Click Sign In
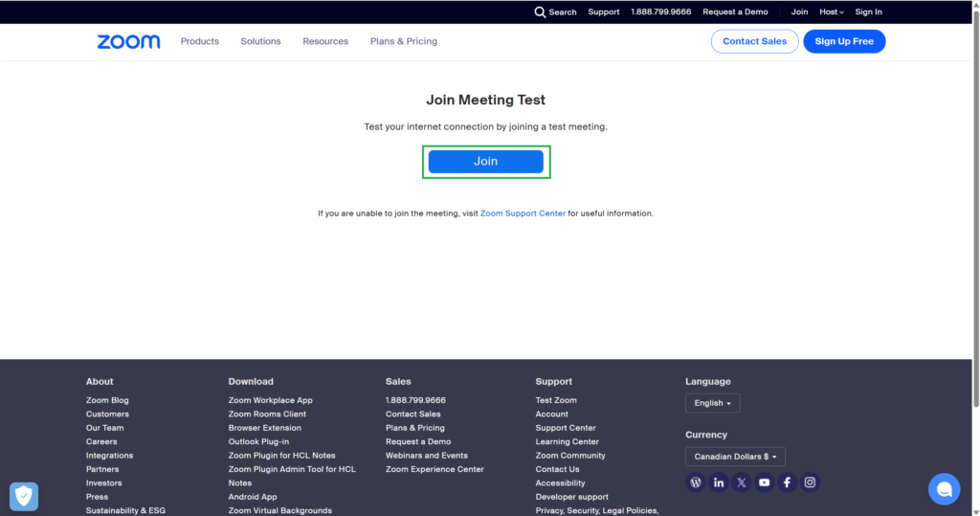980x516 pixels. pyautogui.click(x=869, y=11)
